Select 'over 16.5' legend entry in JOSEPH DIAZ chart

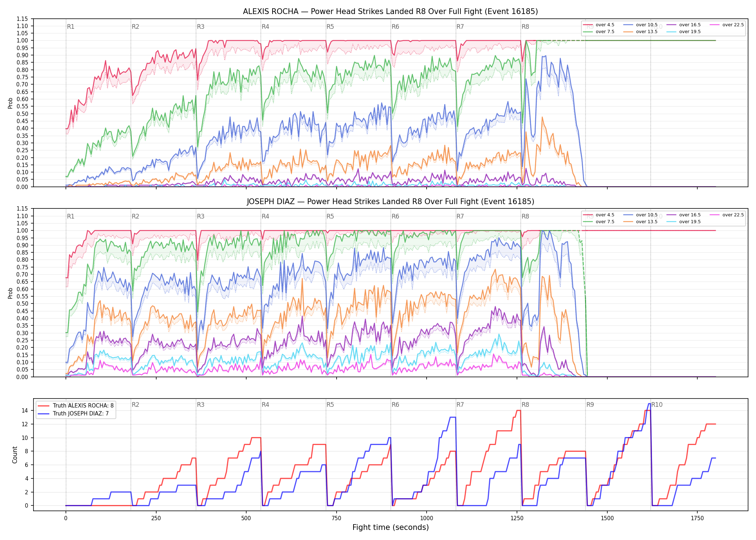(x=683, y=215)
